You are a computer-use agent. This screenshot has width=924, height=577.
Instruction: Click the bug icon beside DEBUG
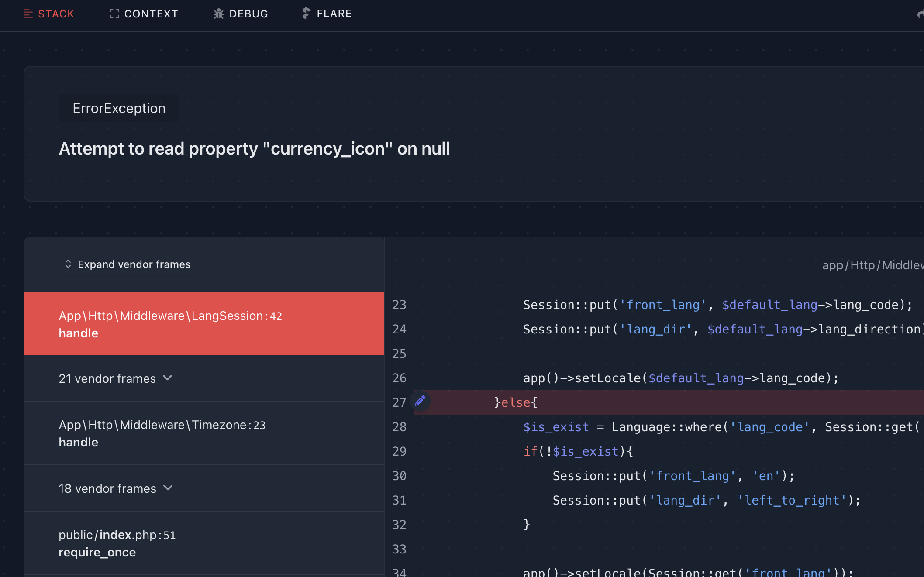[218, 14]
